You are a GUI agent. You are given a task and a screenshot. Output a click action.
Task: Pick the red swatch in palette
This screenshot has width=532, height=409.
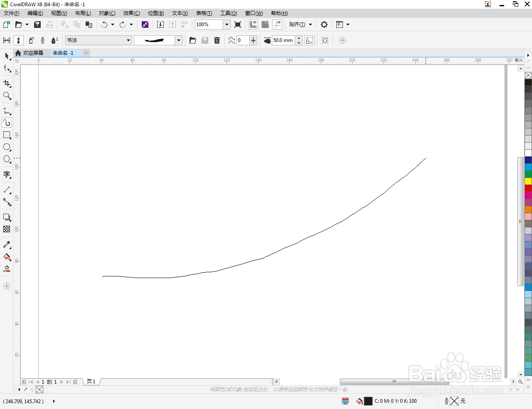point(528,188)
